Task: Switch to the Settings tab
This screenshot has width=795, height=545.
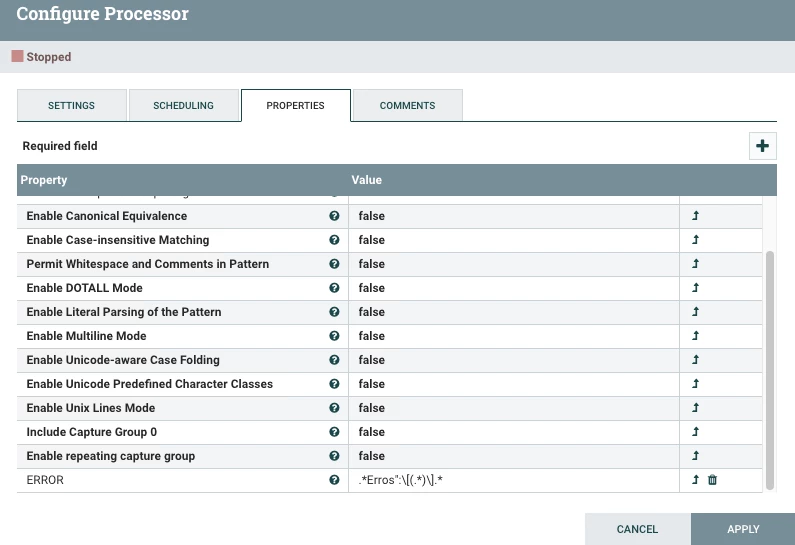Action: 71,105
